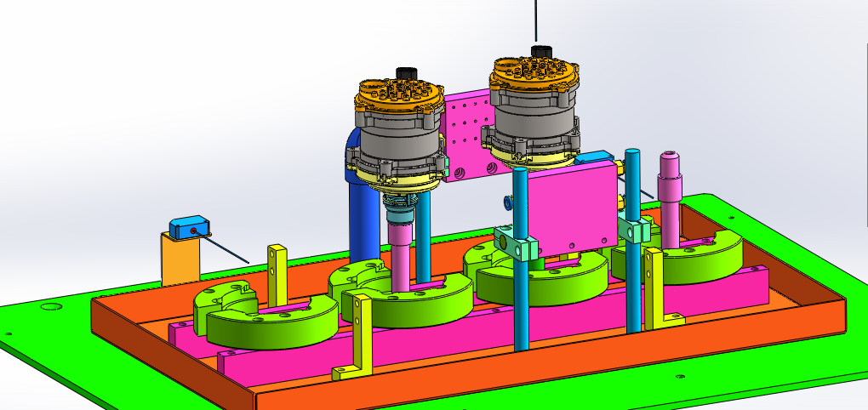Viewport: 868px width, 410px height.
Task: Pick the orange upright bracket under left sensor
Action: (180, 259)
